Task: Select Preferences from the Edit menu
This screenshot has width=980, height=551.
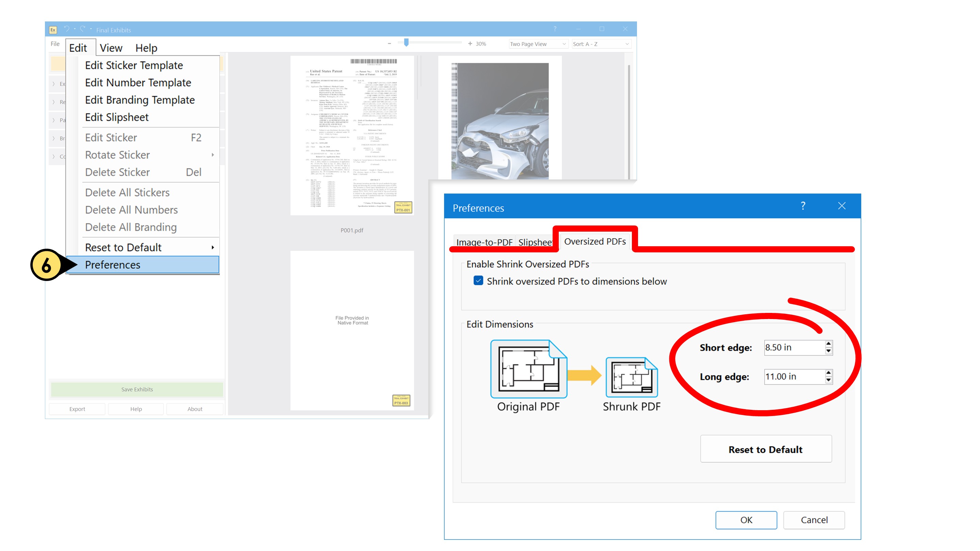Action: click(x=113, y=265)
